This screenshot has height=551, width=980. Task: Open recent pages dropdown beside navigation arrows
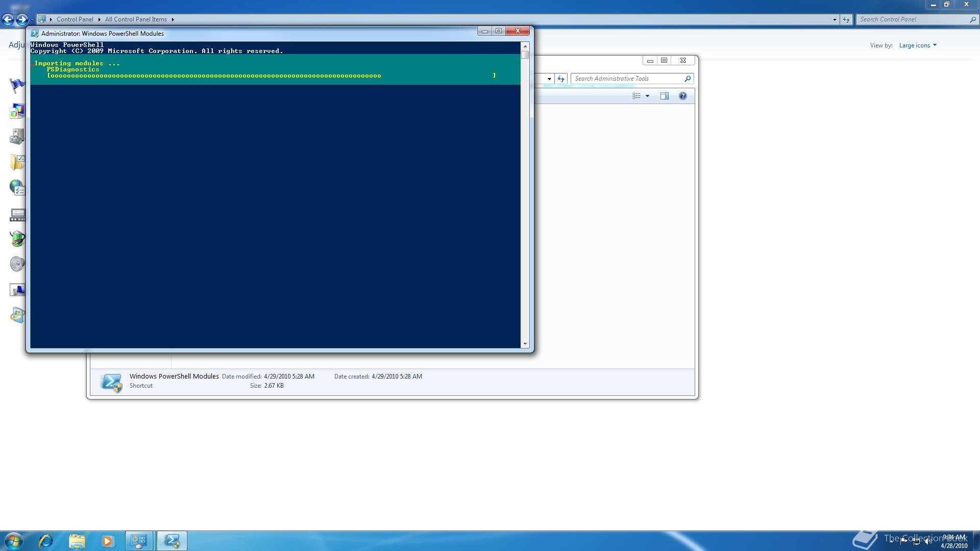pyautogui.click(x=32, y=20)
